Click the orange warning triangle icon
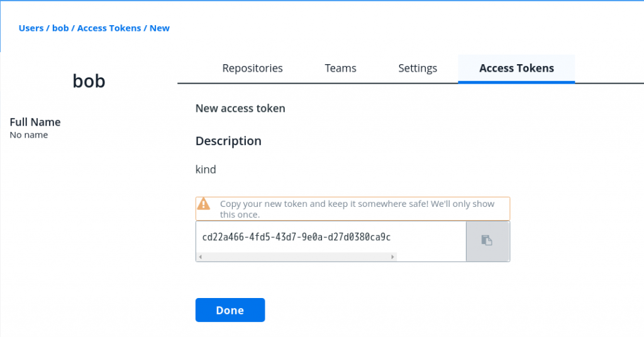The image size is (644, 337). tap(203, 204)
